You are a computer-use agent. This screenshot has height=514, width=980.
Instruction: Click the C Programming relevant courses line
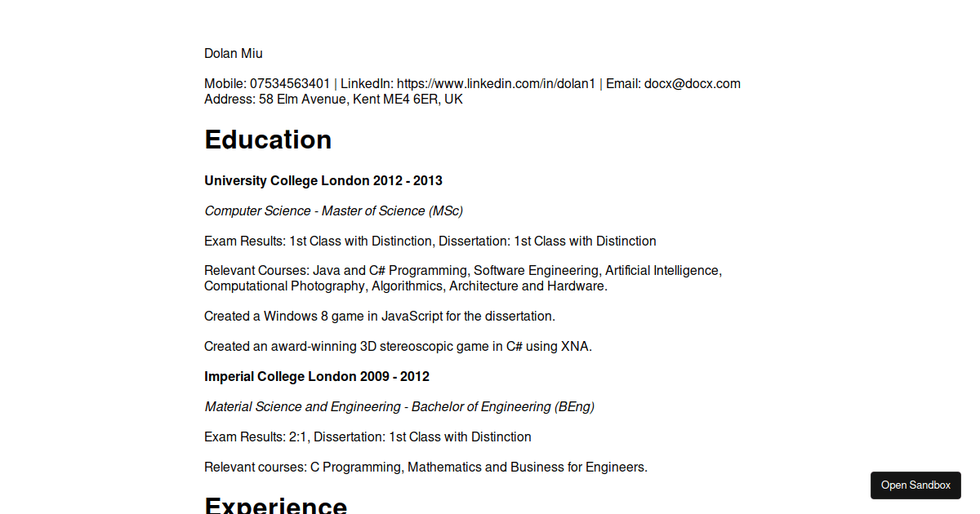(x=425, y=467)
